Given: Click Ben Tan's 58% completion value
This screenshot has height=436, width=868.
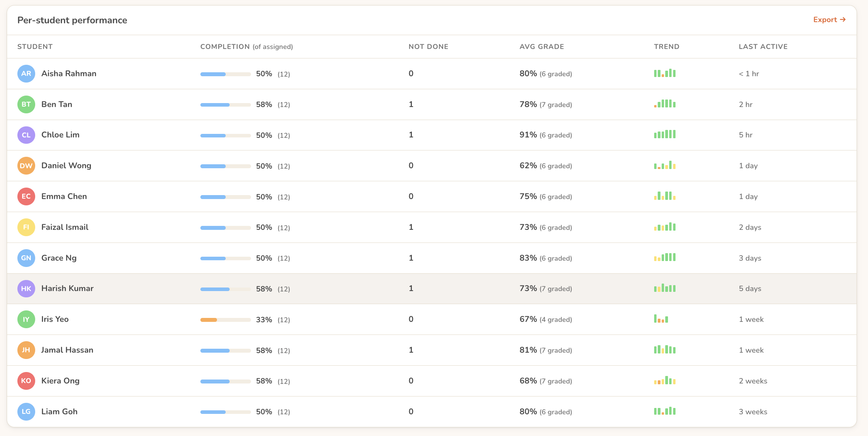Looking at the screenshot, I should 264,104.
